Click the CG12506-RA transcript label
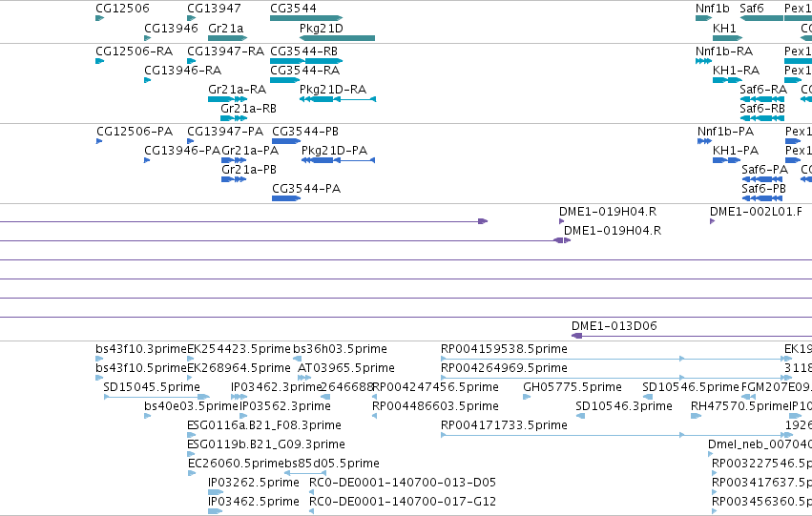This screenshot has width=812, height=516. click(x=135, y=52)
